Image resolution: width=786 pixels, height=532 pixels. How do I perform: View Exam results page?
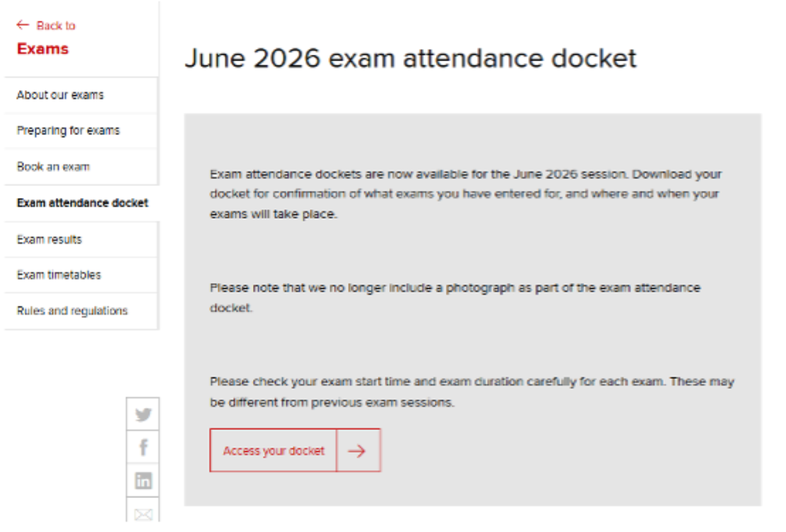click(x=81, y=240)
